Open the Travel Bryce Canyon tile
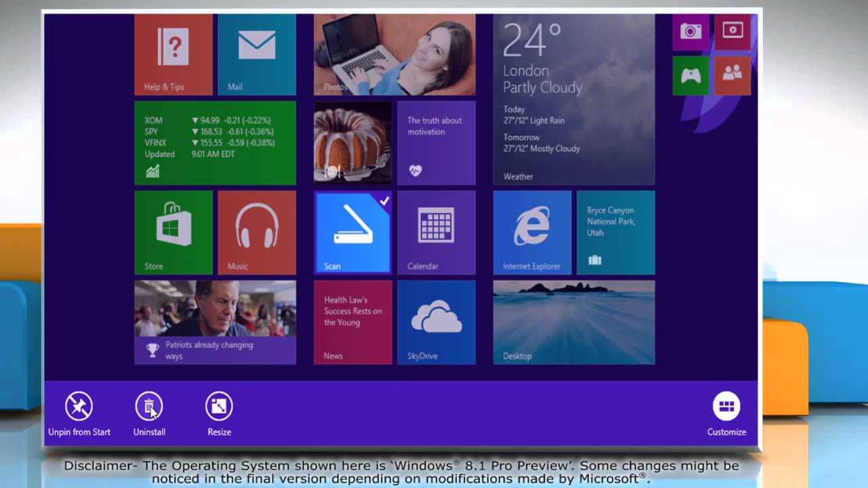Screen dimensions: 868x488 point(616,232)
